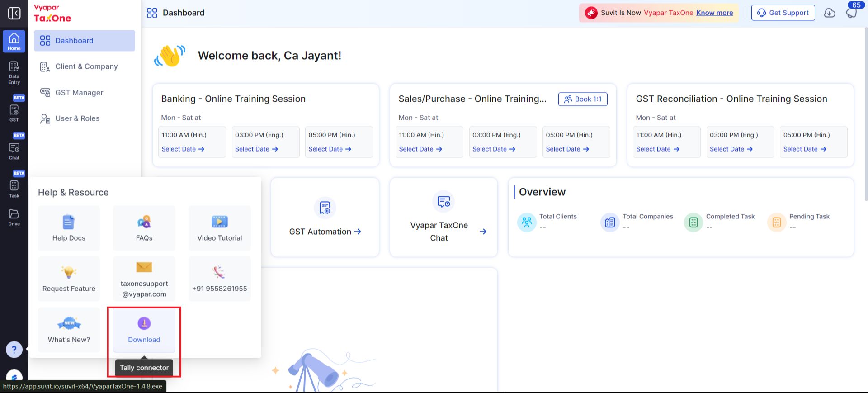This screenshot has width=868, height=393.
Task: Click the Completed Task overview stat
Action: pyautogui.click(x=719, y=222)
